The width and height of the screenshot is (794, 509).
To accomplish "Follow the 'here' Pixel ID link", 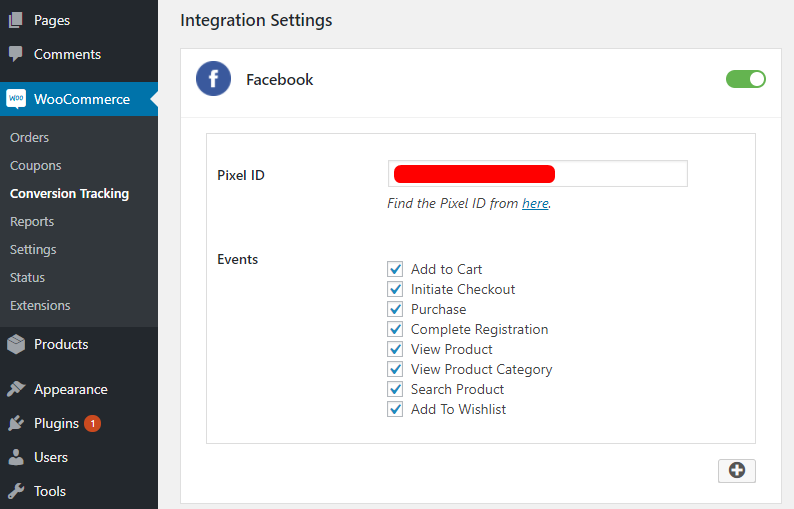I will coord(535,203).
